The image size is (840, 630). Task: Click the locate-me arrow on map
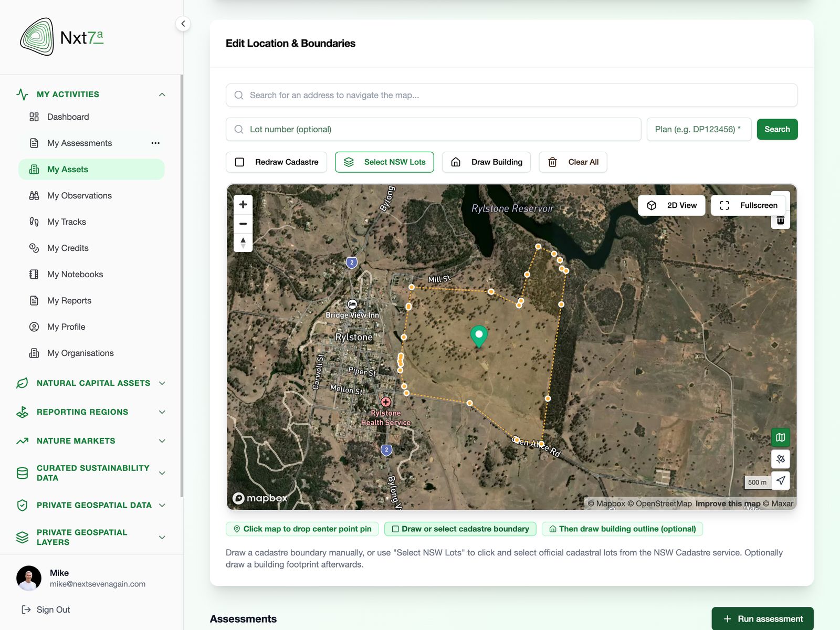[x=781, y=480]
